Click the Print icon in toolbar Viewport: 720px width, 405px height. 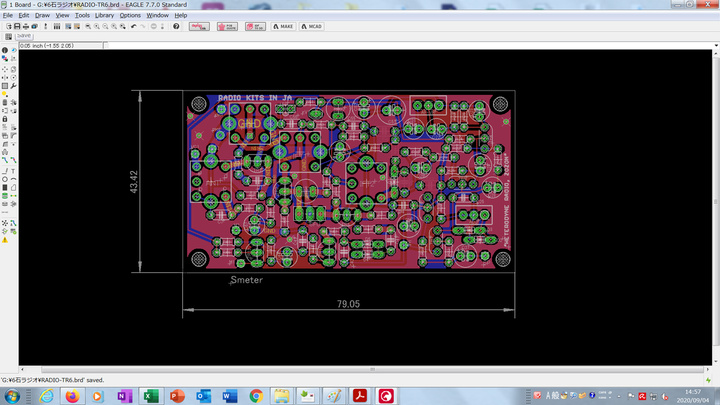(26, 26)
